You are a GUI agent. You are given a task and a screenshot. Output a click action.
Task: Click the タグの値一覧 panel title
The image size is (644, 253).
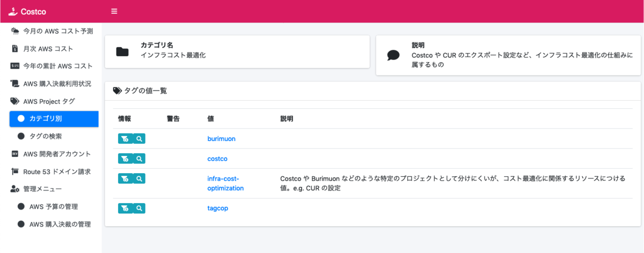[145, 91]
